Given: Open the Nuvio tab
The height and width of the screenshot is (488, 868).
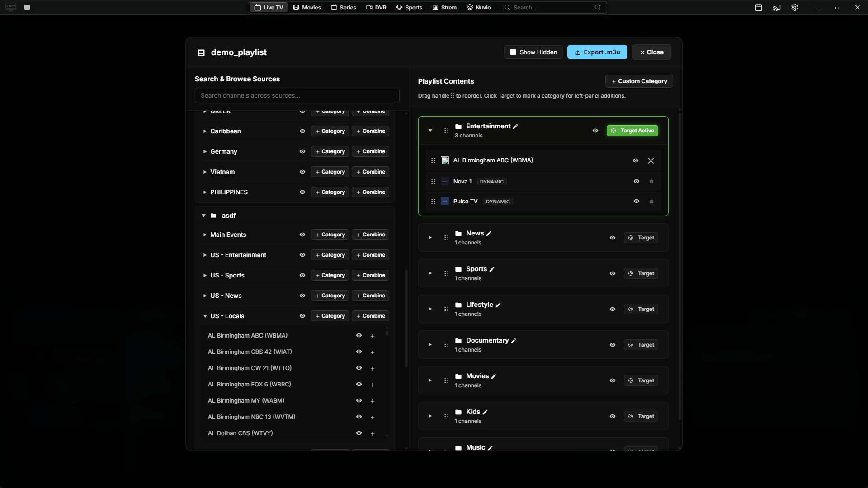Looking at the screenshot, I should 479,8.
